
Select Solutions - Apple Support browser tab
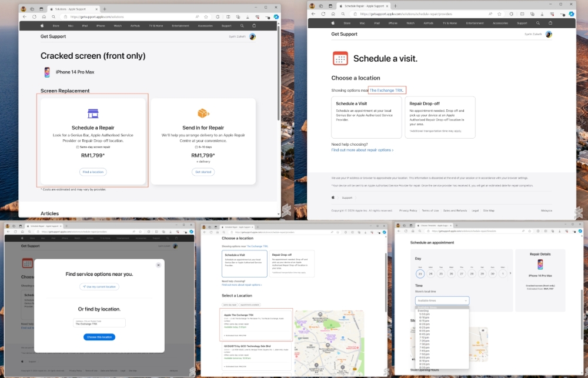(x=73, y=9)
